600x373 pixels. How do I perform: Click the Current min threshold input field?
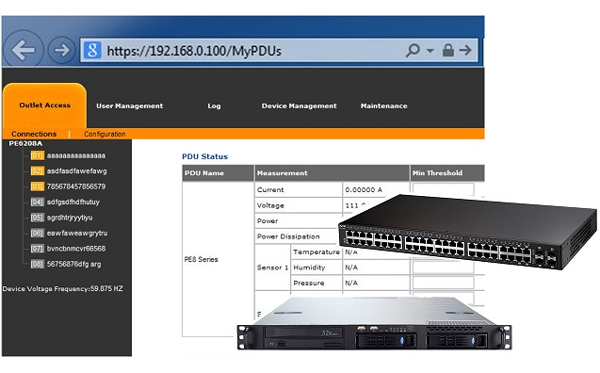click(x=443, y=189)
